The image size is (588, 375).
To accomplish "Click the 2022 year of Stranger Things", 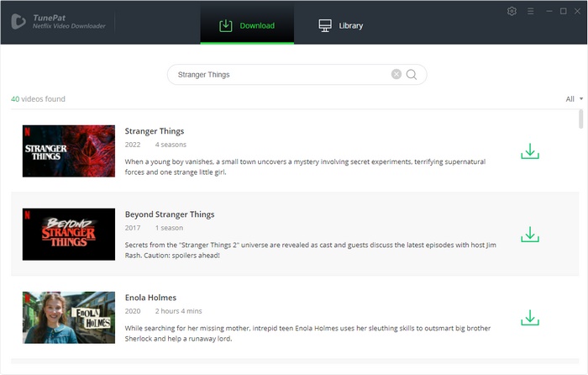I will 133,145.
